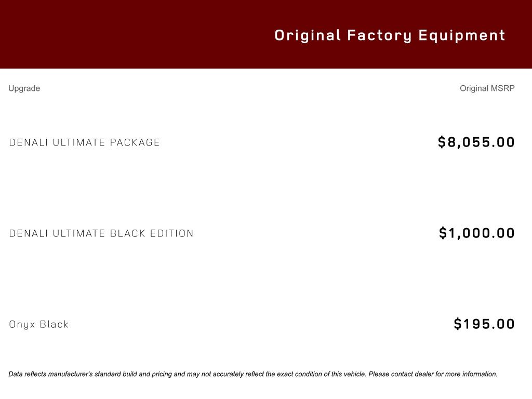The height and width of the screenshot is (399, 532).
Task: Click the word 'PACKAGE' in first row
Action: click(135, 142)
